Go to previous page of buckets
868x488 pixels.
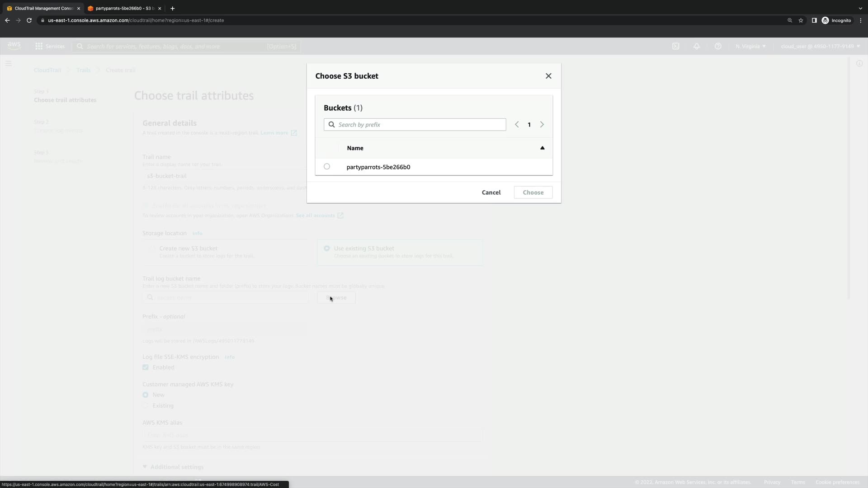517,125
